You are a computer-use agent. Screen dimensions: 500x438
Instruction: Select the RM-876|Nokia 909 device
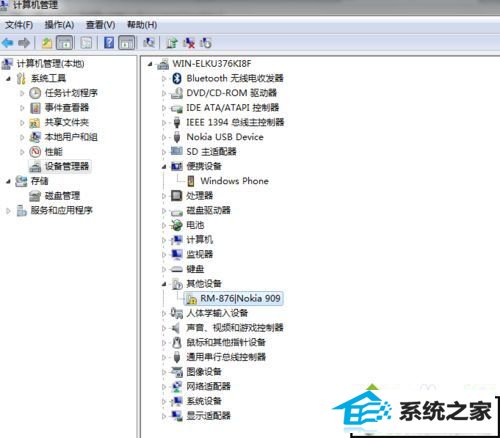tap(240, 298)
